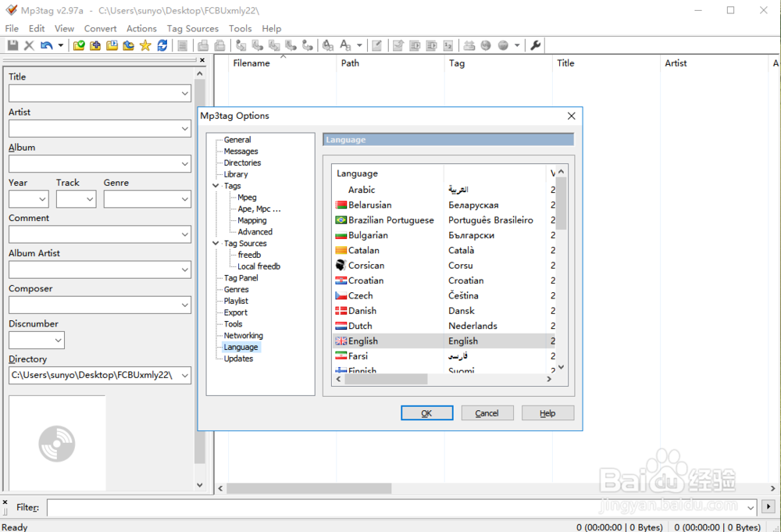Select Library in options tree

click(x=236, y=174)
